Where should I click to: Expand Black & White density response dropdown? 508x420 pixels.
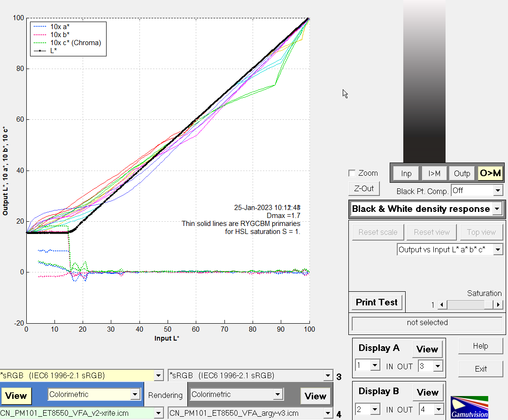(497, 209)
